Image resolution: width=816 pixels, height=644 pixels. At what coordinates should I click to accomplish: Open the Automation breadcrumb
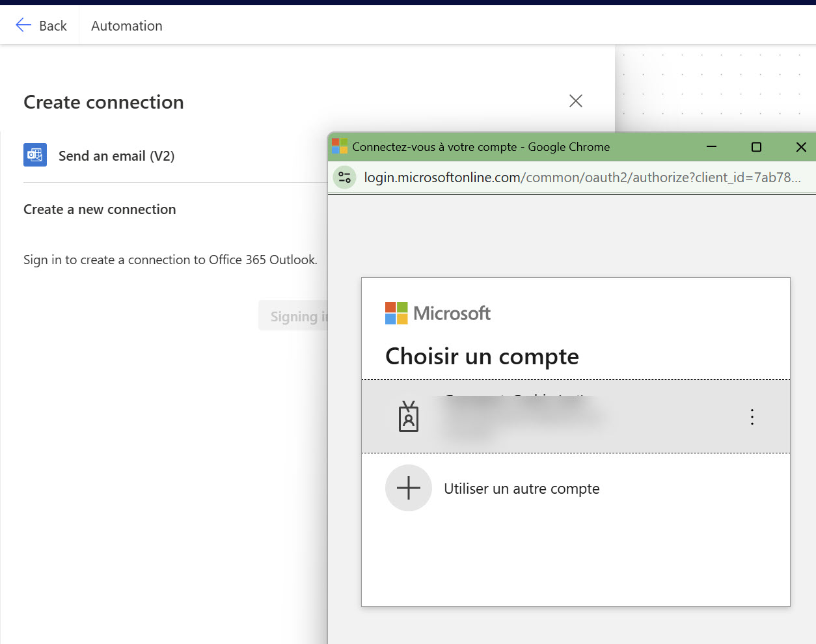(127, 26)
